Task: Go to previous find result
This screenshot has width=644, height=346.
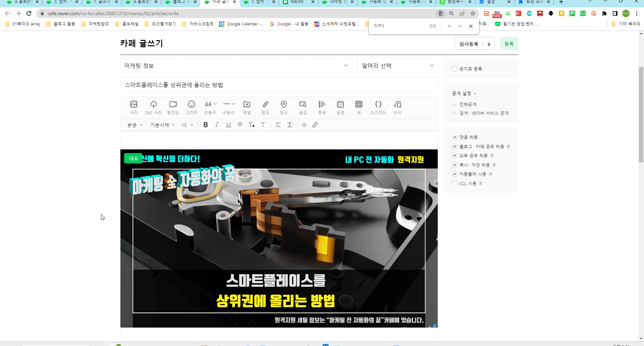Action: pos(449,26)
